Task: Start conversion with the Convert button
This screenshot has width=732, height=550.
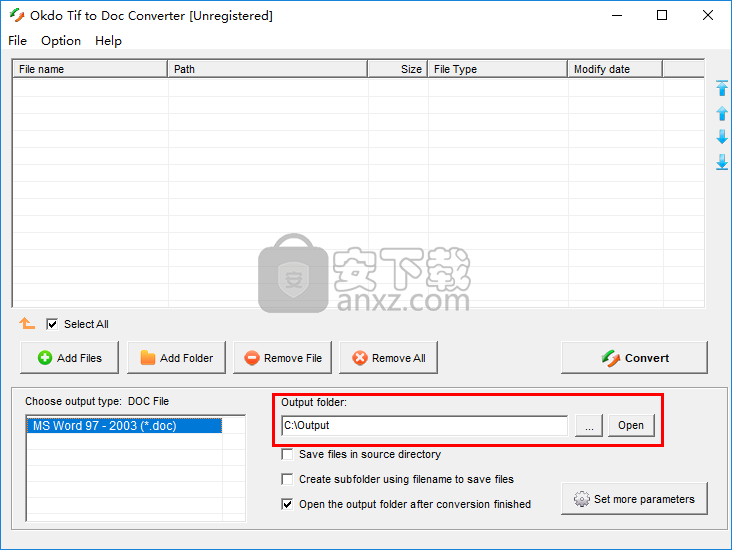Action: point(634,358)
